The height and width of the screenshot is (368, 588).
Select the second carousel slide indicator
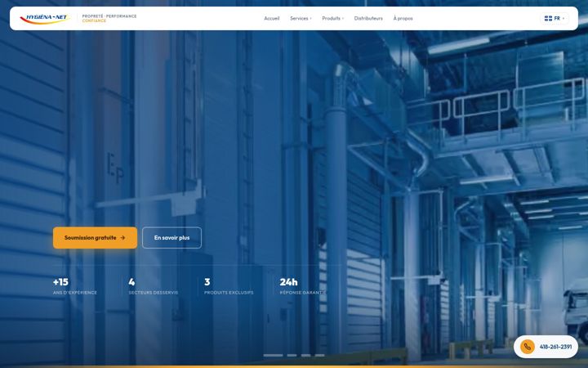(292, 355)
